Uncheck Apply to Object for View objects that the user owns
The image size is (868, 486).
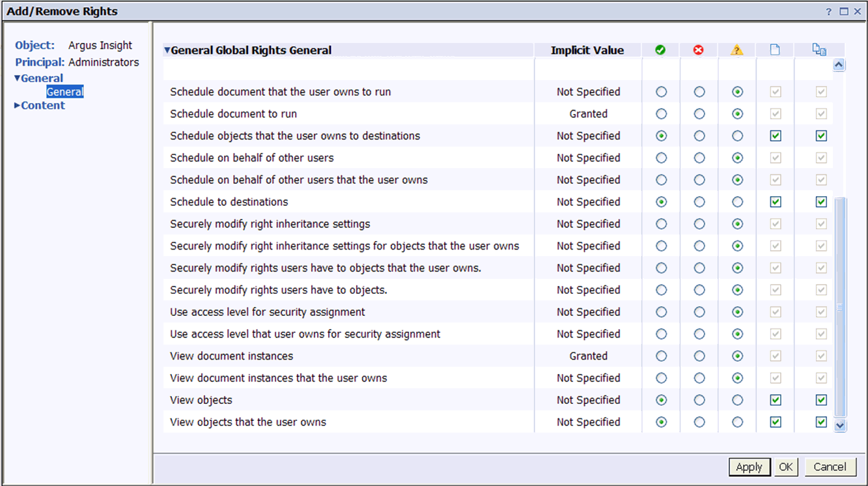click(775, 422)
